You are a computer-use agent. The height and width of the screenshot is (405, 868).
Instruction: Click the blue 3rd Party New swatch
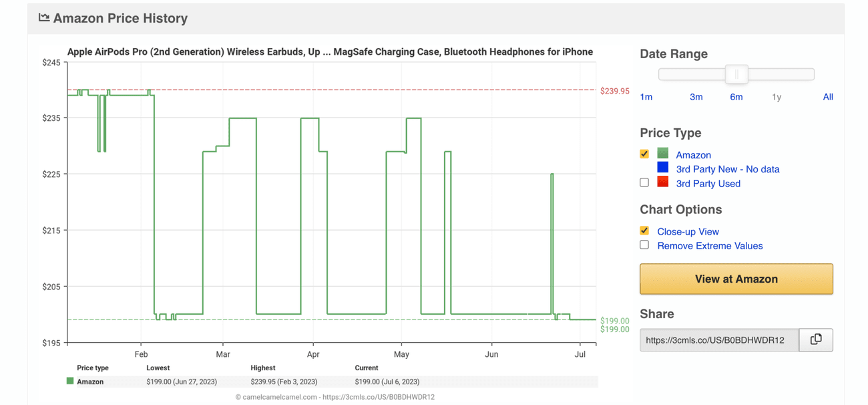pyautogui.click(x=662, y=168)
